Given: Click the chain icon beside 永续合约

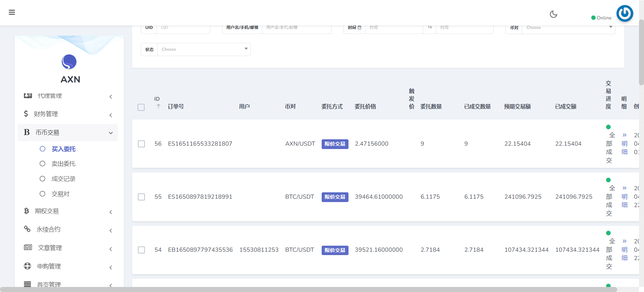Looking at the screenshot, I should click(x=27, y=229).
